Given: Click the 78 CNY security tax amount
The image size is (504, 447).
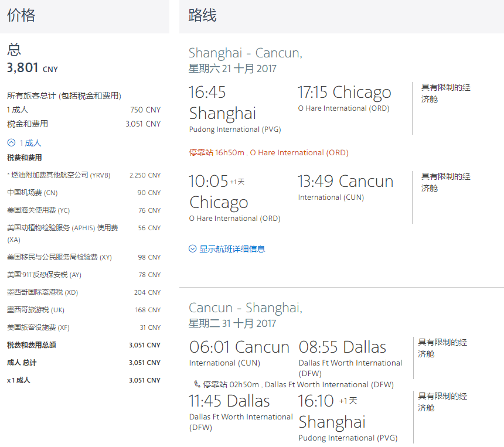Looking at the screenshot, I should 149,275.
